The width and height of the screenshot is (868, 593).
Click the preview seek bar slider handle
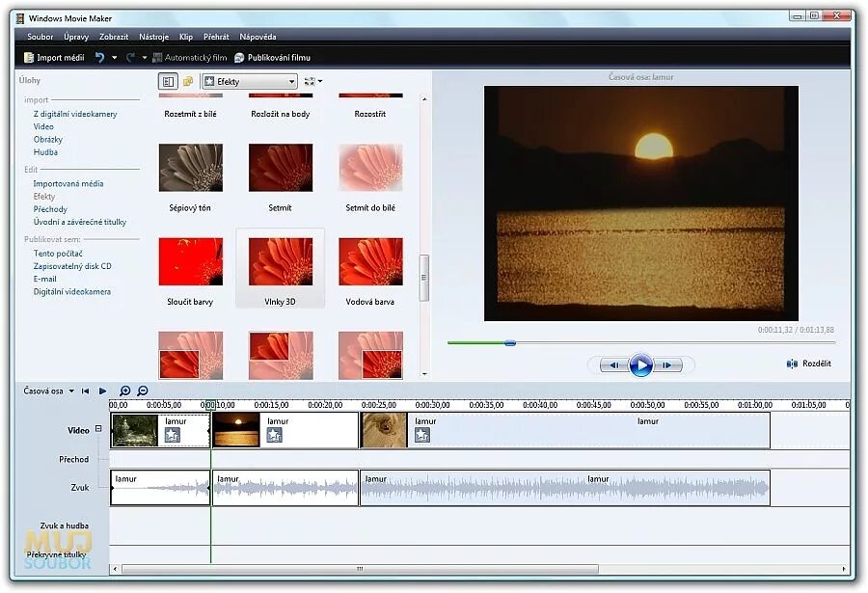(510, 343)
